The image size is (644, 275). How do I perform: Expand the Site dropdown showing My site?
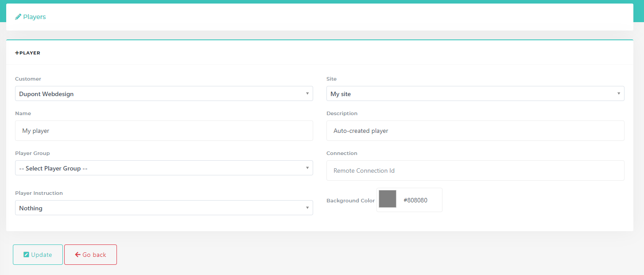(x=475, y=93)
